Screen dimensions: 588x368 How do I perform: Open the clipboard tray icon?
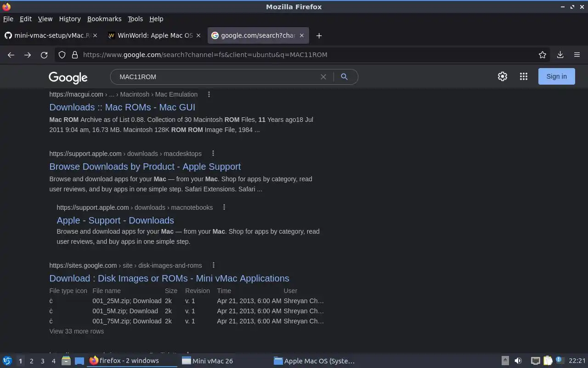548,361
